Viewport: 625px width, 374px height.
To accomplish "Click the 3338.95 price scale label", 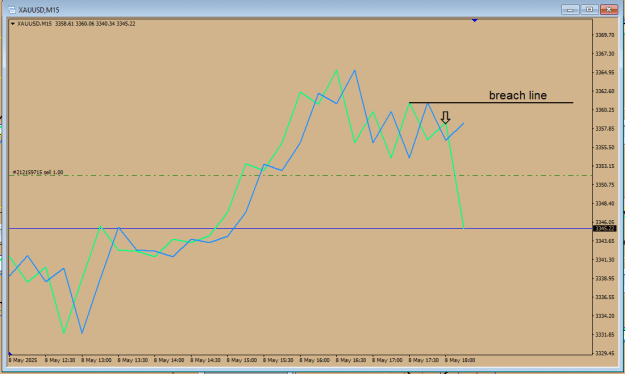I will 605,279.
